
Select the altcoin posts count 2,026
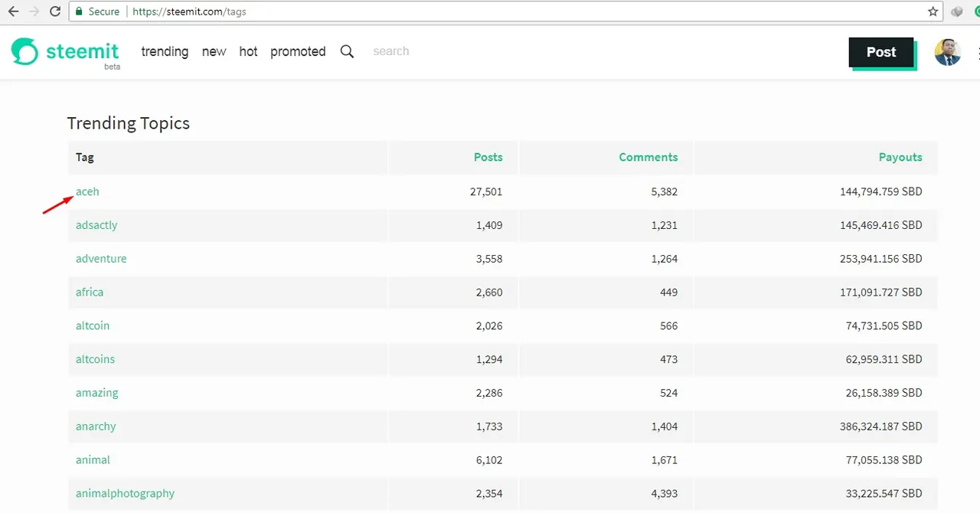489,325
